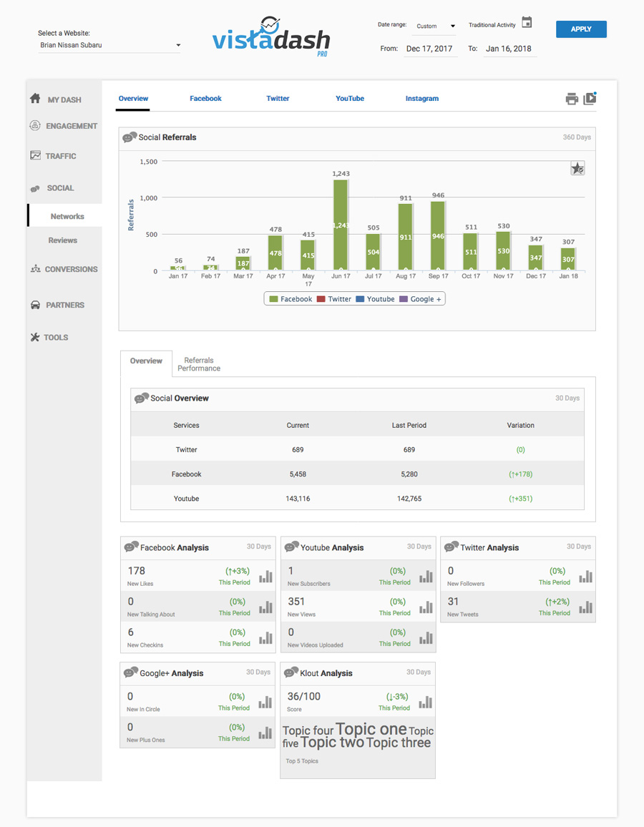Open Networks in the sidebar

67,216
